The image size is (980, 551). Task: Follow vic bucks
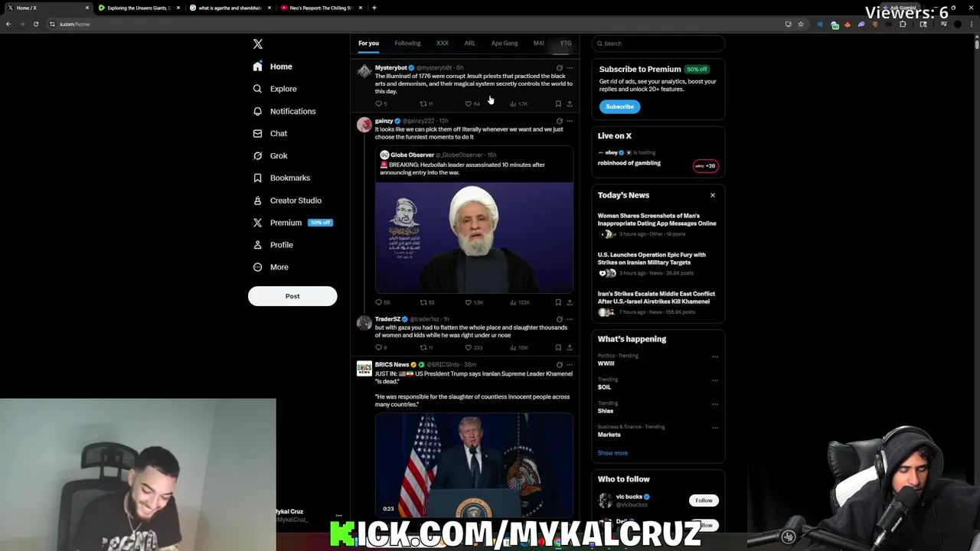(x=704, y=500)
